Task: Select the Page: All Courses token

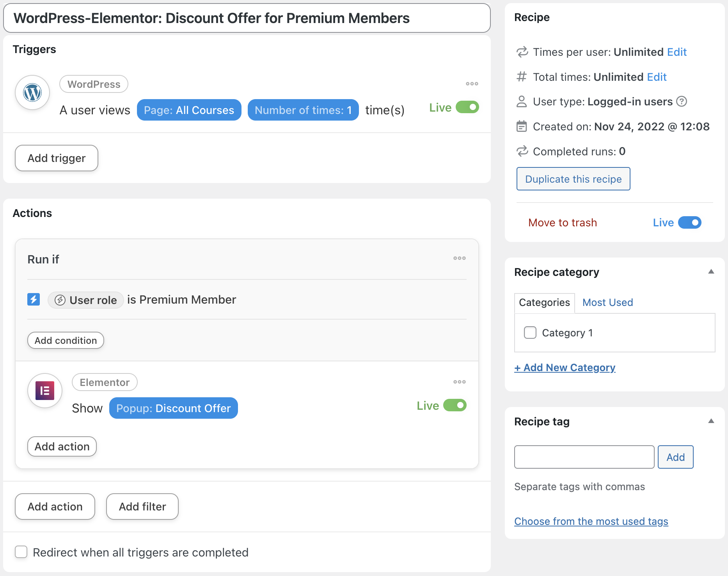Action: click(x=189, y=110)
